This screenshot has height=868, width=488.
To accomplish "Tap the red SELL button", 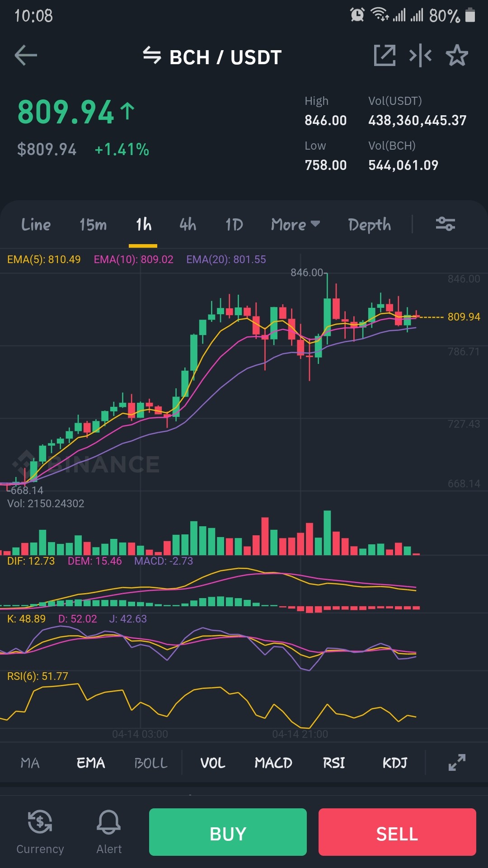I will 397,832.
